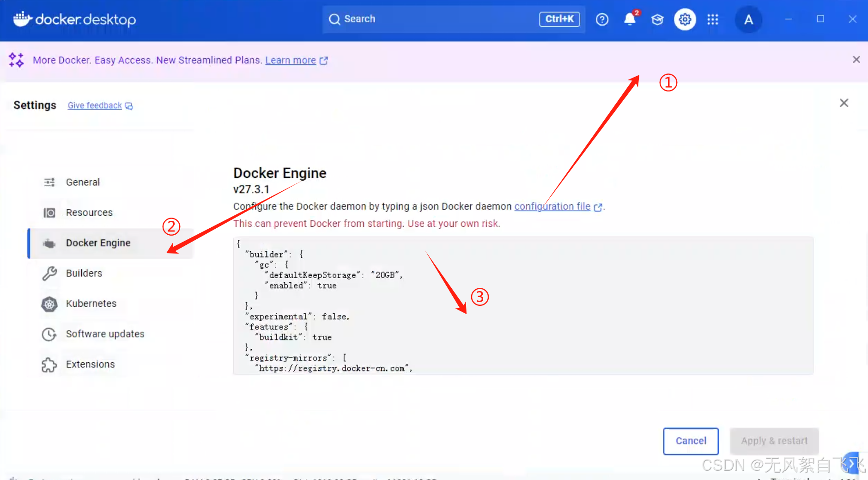Open the help question mark icon

pos(602,19)
